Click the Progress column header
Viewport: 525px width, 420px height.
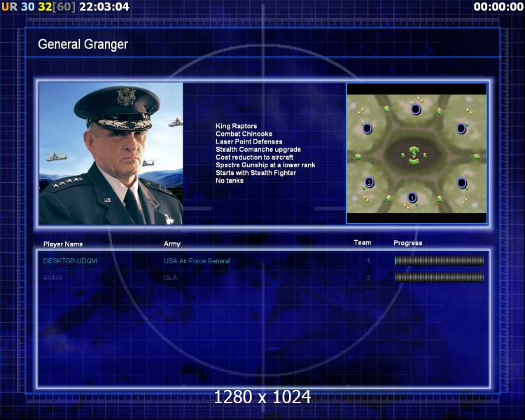[x=408, y=243]
